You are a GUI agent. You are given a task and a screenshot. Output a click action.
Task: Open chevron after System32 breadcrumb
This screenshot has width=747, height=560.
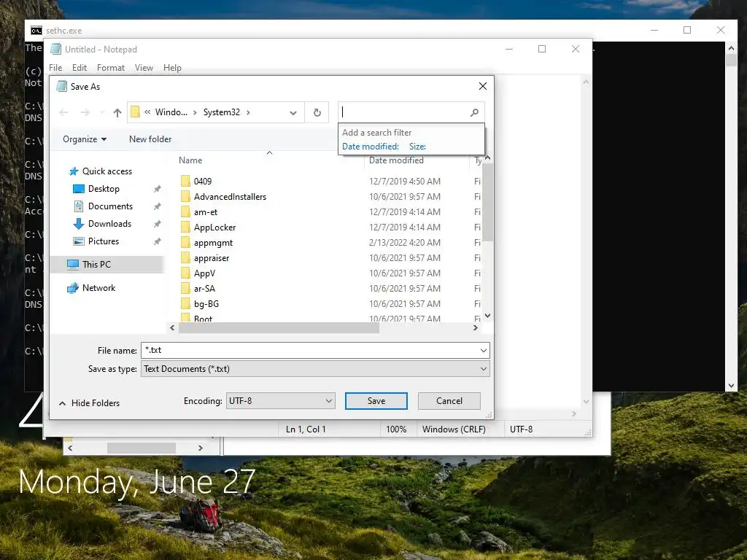coord(248,113)
